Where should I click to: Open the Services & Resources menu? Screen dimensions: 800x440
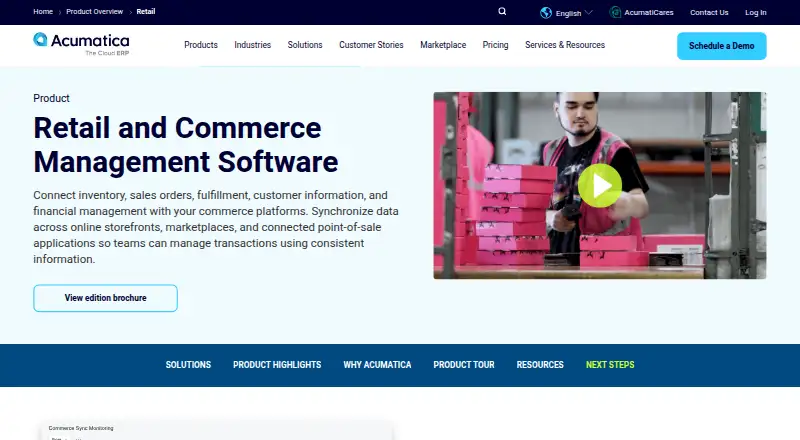pos(565,45)
